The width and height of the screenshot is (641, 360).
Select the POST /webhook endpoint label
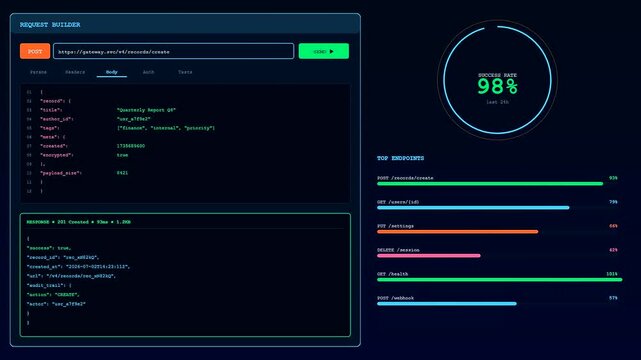[x=395, y=298]
